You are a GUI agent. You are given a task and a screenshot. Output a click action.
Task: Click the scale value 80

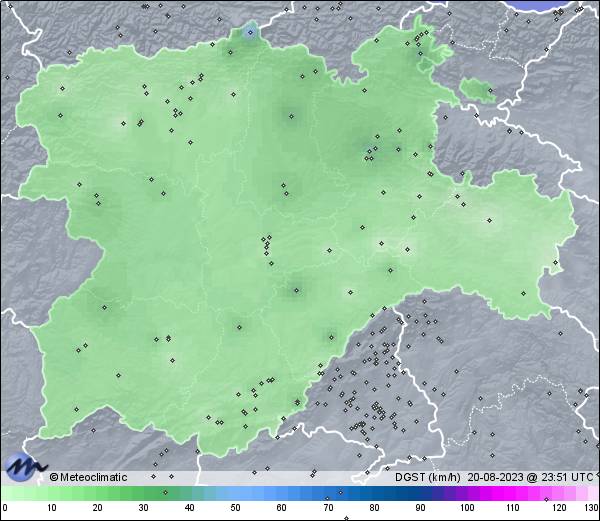coord(374,508)
